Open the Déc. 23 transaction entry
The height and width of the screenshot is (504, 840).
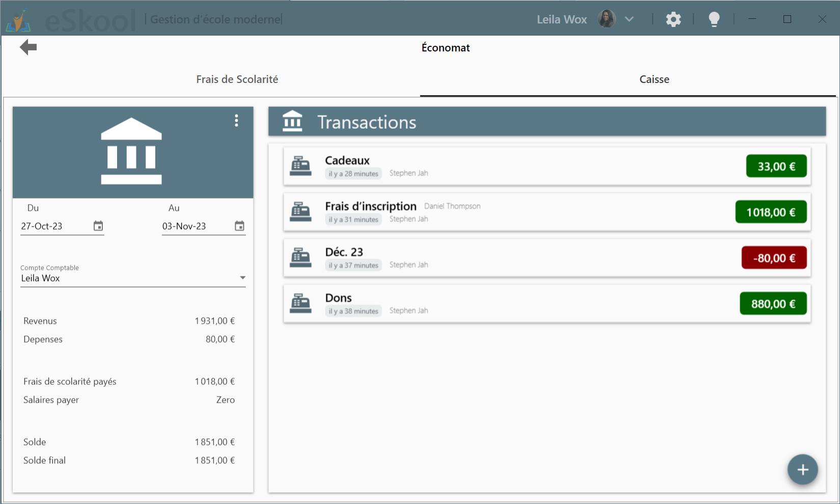[x=509, y=258]
